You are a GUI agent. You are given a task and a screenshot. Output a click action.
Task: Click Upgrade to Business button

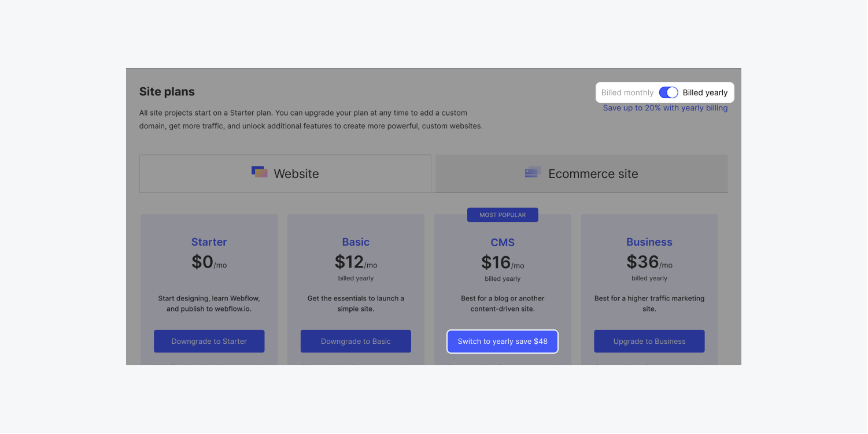coord(649,341)
